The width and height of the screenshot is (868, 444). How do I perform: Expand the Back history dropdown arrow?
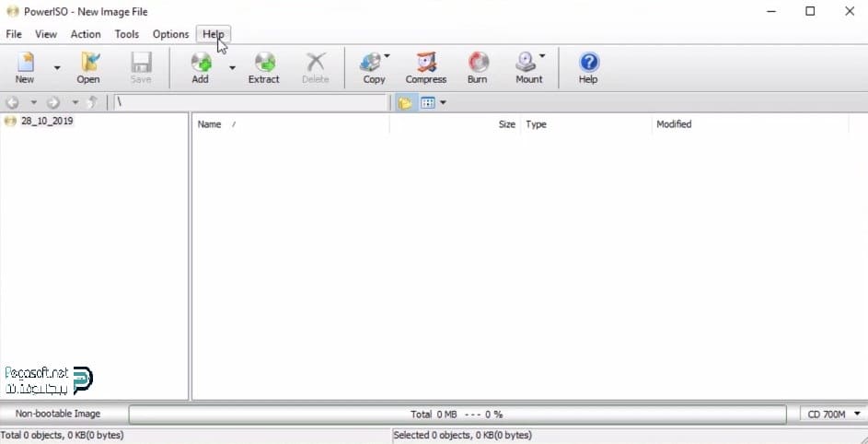click(33, 102)
